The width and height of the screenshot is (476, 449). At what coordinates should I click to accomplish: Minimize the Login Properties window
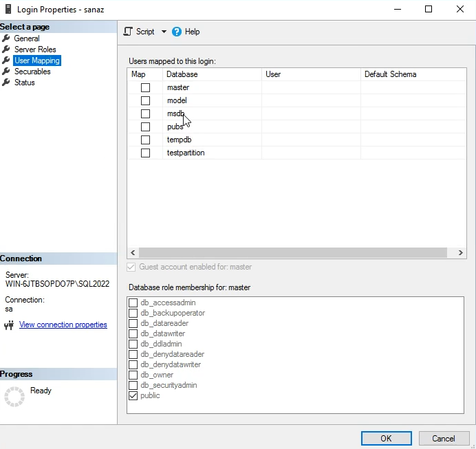[398, 9]
